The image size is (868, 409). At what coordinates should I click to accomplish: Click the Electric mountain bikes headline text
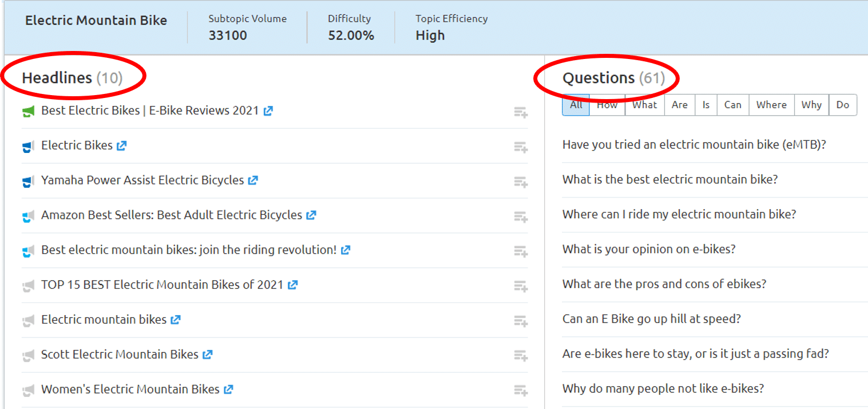(x=104, y=320)
